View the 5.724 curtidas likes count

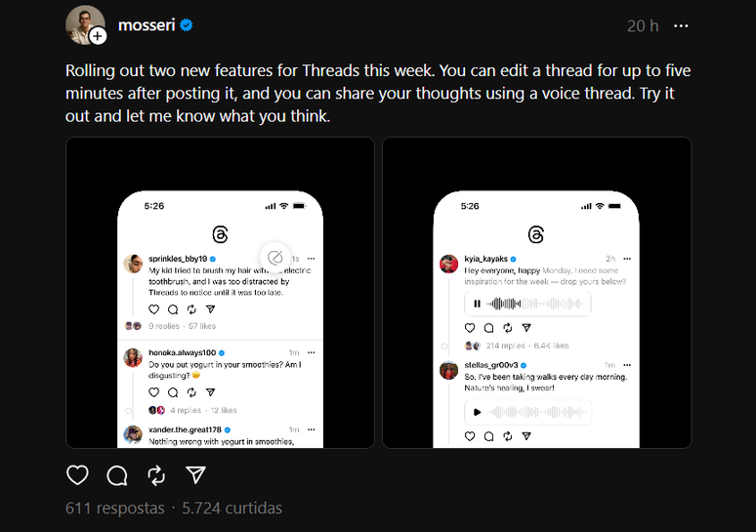(x=231, y=508)
